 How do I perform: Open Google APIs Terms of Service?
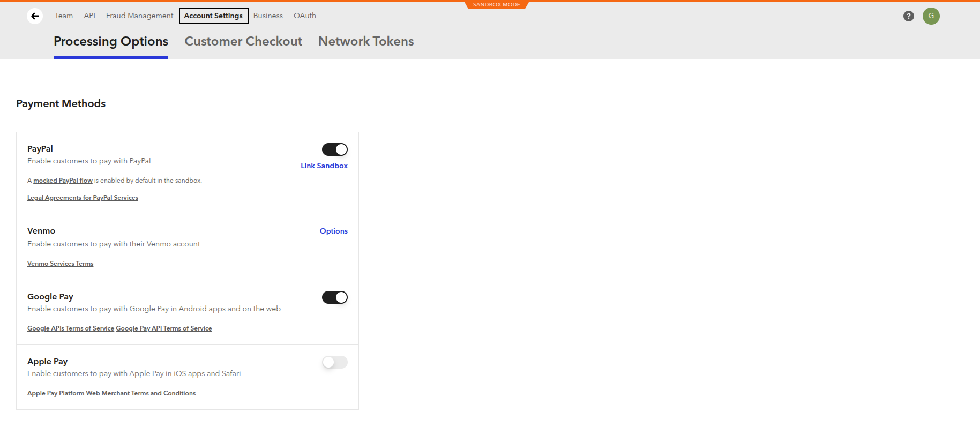[x=71, y=328]
